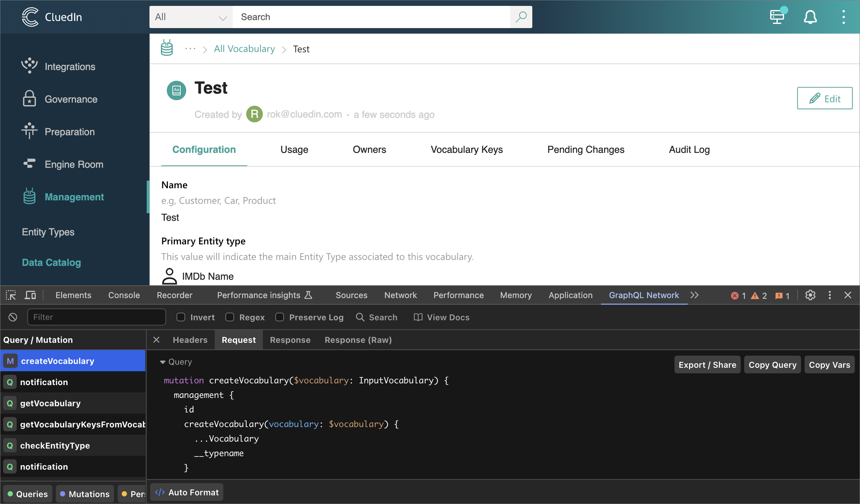Open the Response tab
Image resolution: width=860 pixels, height=504 pixels.
coord(290,340)
